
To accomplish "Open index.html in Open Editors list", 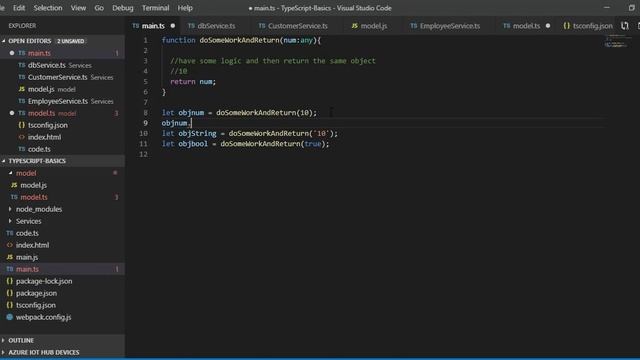I will point(62,137).
